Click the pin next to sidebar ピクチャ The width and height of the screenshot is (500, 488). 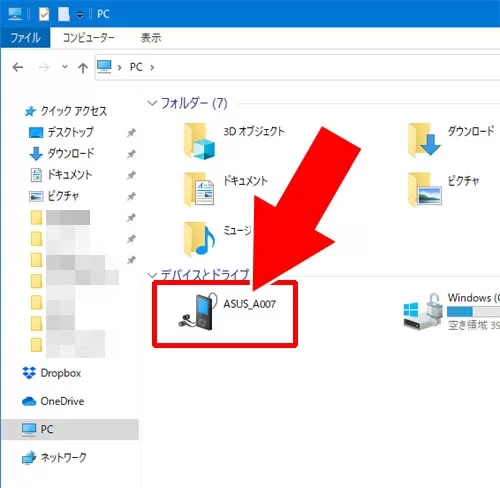pyautogui.click(x=131, y=197)
